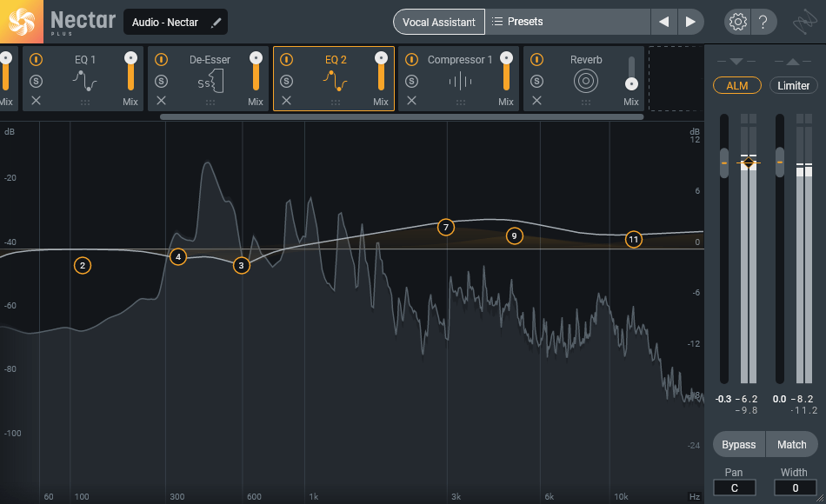Click the Width value field

[795, 487]
